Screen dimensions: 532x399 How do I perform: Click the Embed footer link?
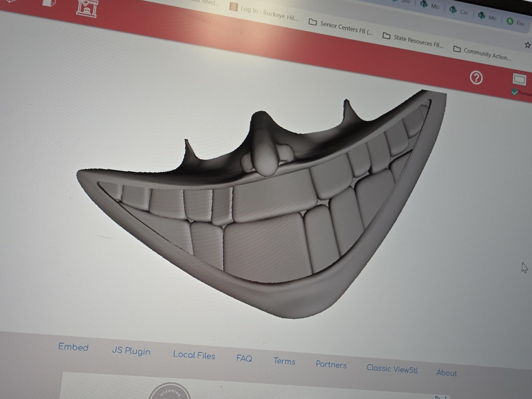73,347
